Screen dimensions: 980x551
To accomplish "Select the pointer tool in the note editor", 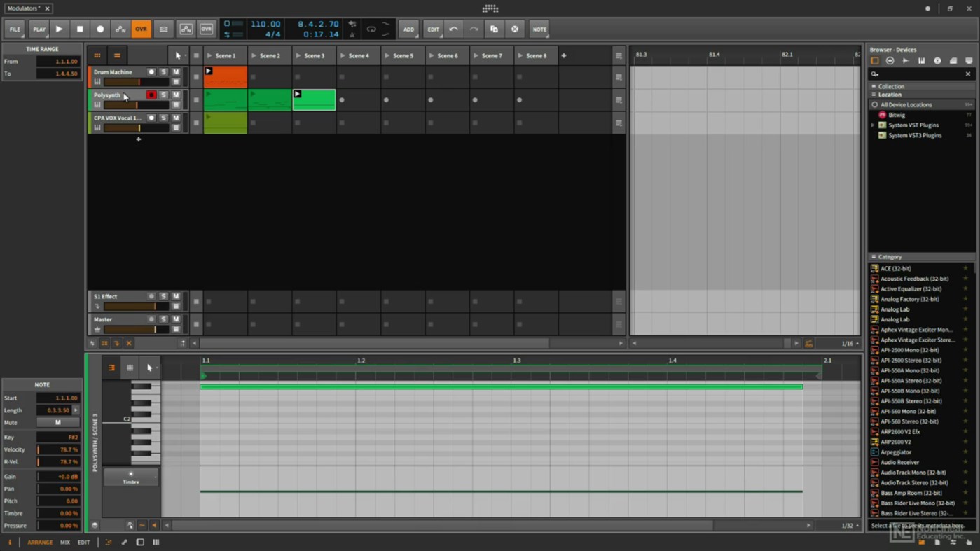I will (x=148, y=367).
